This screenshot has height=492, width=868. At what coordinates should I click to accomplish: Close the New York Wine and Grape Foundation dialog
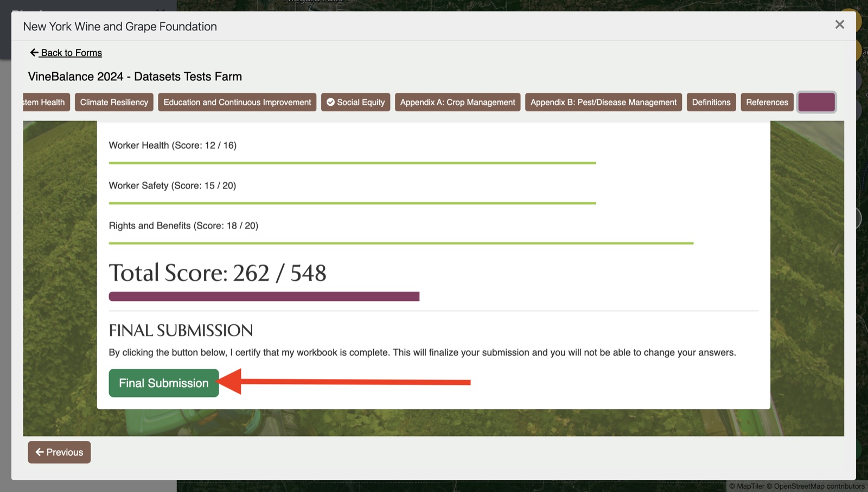839,24
